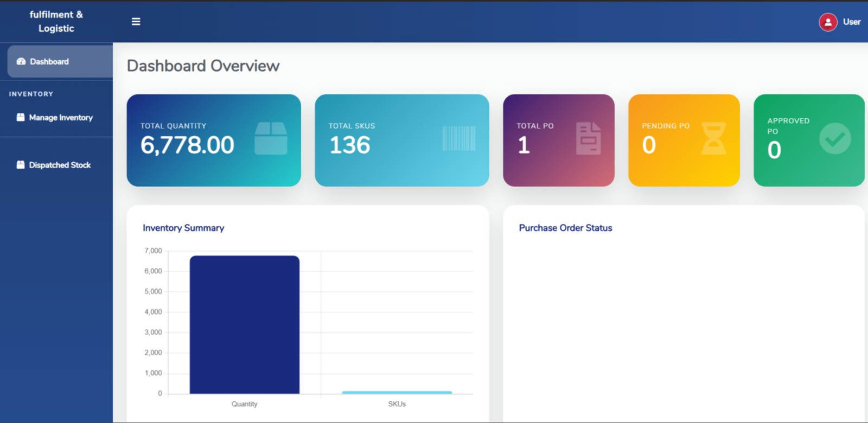Open the User account label

pyautogui.click(x=852, y=22)
